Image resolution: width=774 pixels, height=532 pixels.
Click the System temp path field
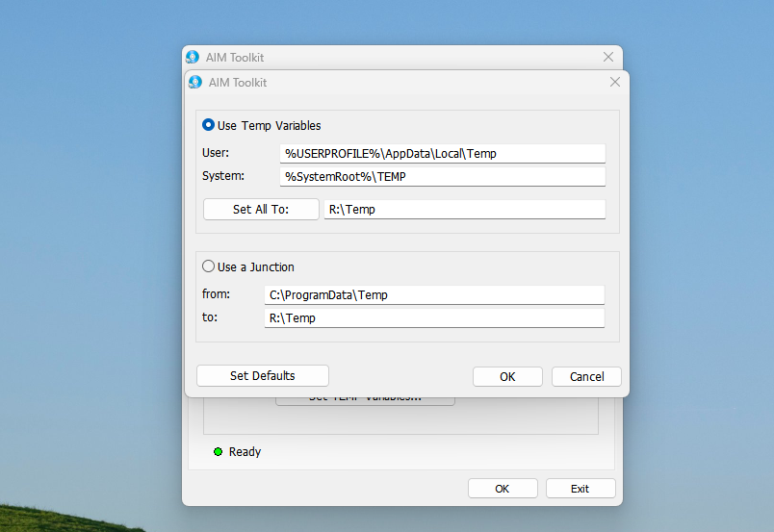[443, 176]
